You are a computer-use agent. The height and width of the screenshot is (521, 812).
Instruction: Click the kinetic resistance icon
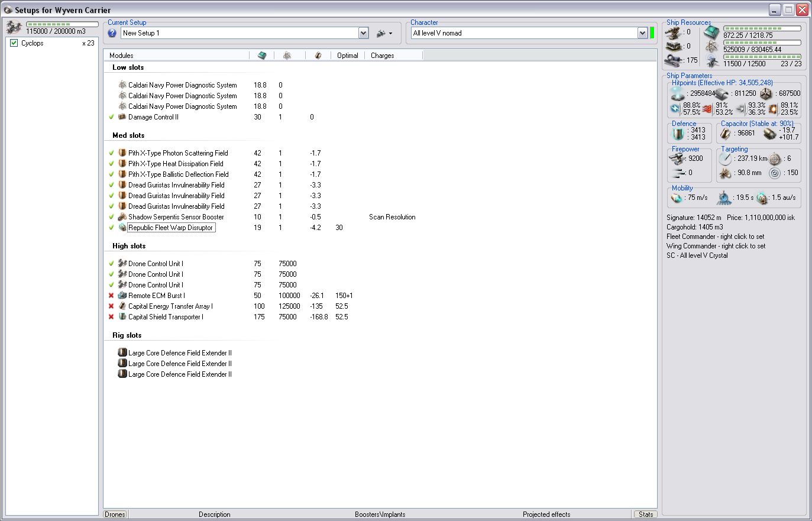[740, 109]
